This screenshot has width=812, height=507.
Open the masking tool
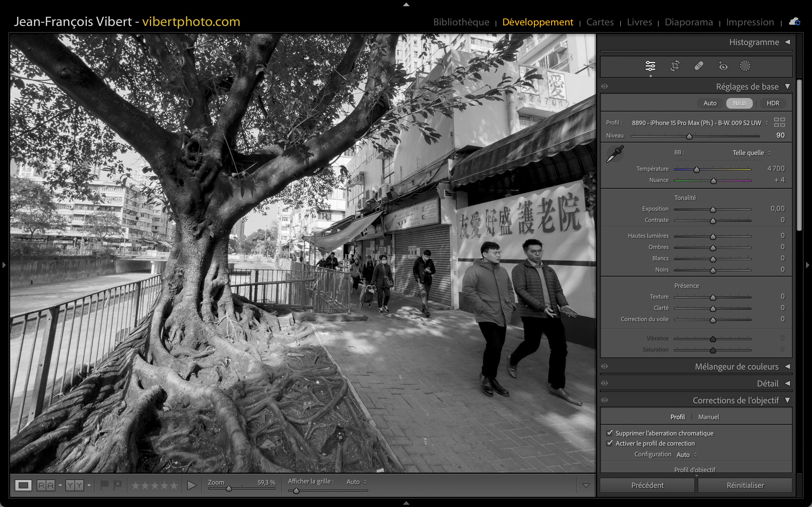pos(745,66)
